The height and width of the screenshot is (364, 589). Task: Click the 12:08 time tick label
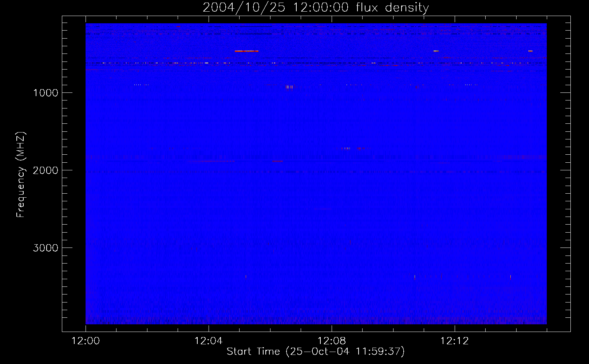(x=332, y=341)
